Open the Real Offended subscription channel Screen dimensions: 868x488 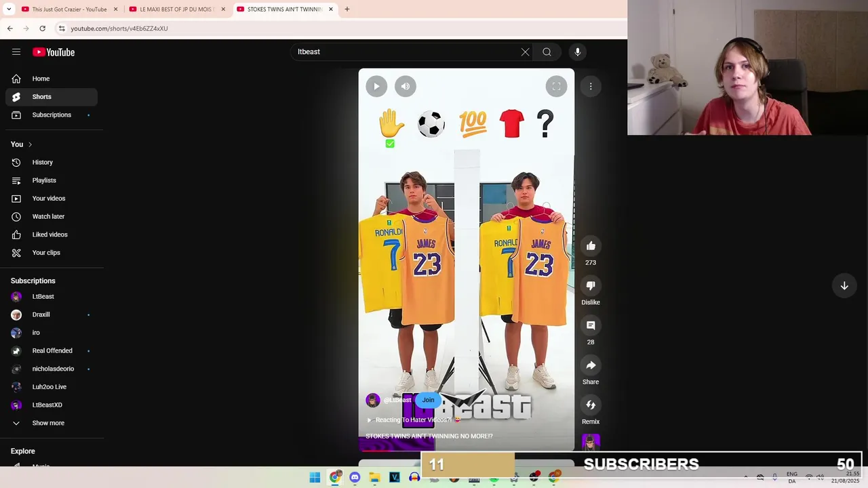pos(52,351)
